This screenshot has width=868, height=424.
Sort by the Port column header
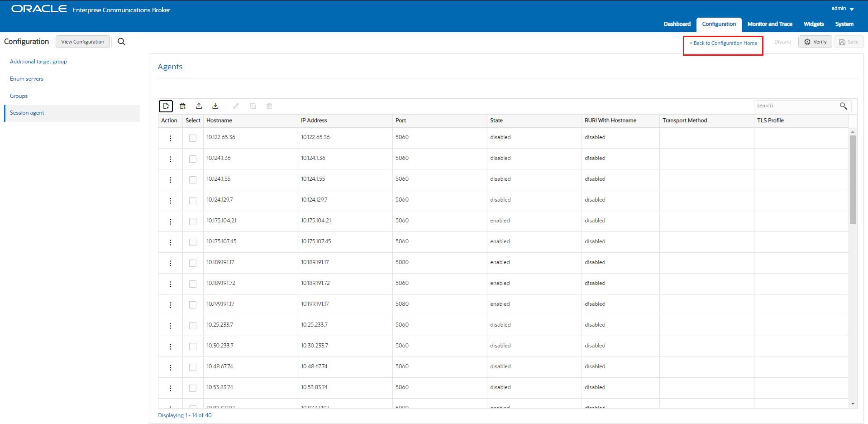[x=439, y=120]
